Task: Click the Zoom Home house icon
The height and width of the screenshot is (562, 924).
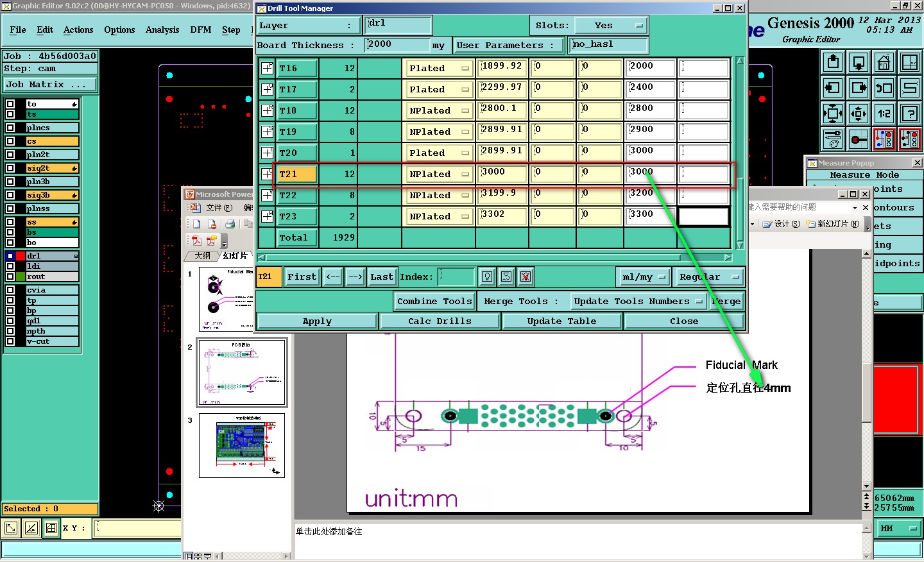Action: click(x=884, y=63)
